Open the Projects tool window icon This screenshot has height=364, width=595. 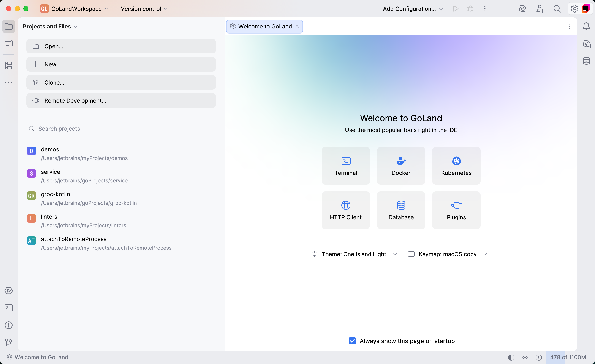tap(9, 26)
